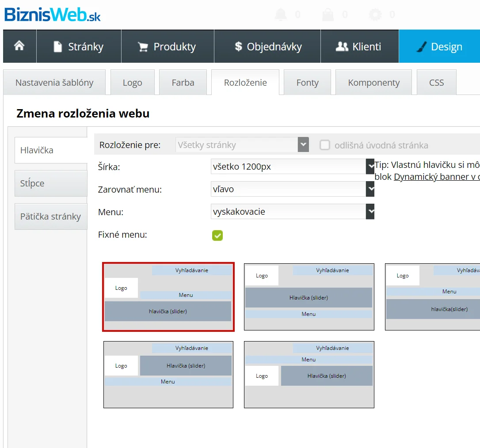Open the Rozloženie pre dropdown

(x=242, y=145)
